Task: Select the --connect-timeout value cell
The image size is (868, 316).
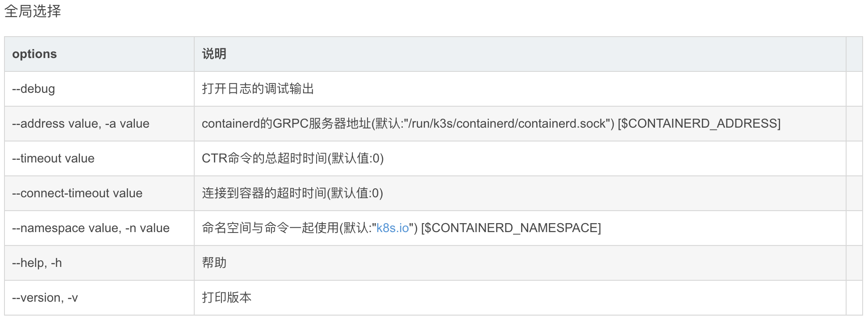Action: (x=77, y=193)
